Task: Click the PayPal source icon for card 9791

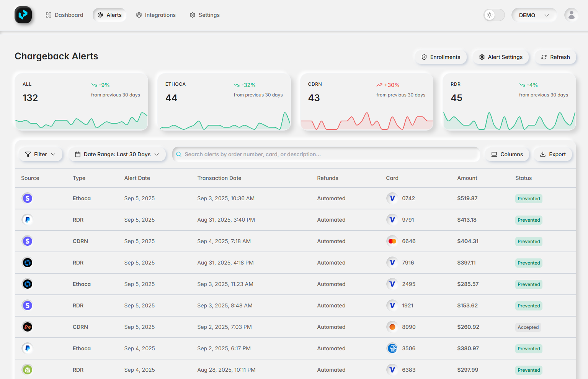Action: coord(27,220)
